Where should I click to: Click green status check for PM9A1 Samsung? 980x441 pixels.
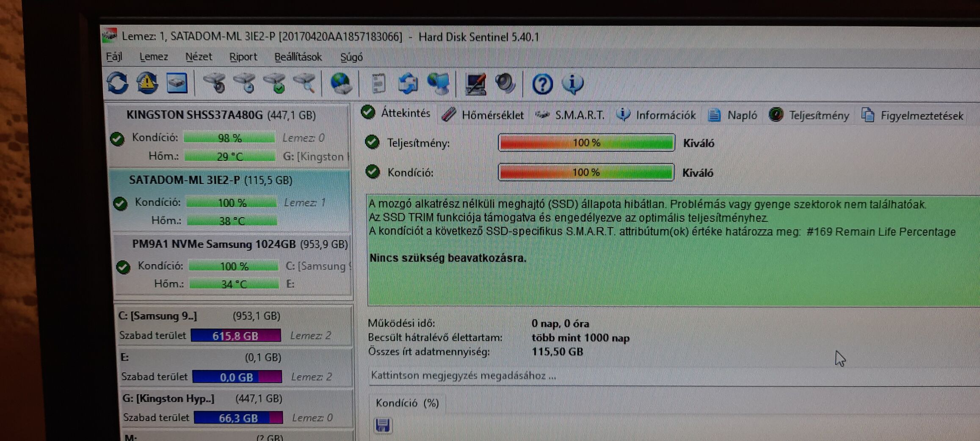click(123, 267)
